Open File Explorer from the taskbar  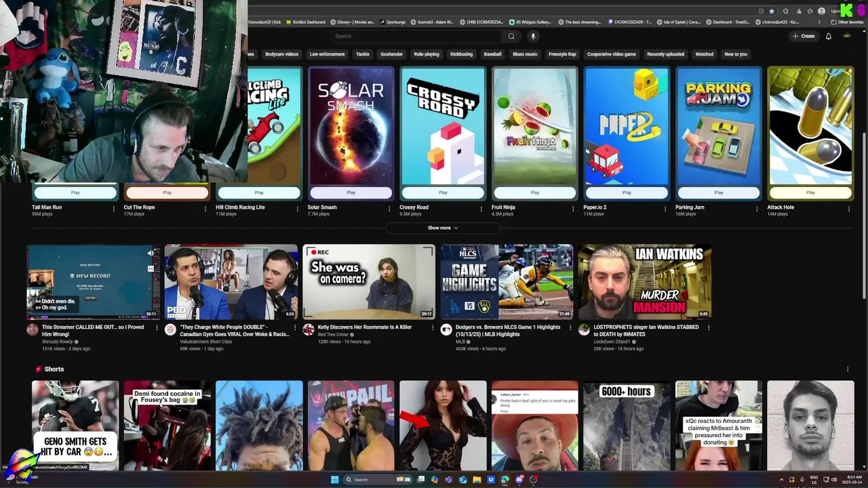(x=477, y=480)
